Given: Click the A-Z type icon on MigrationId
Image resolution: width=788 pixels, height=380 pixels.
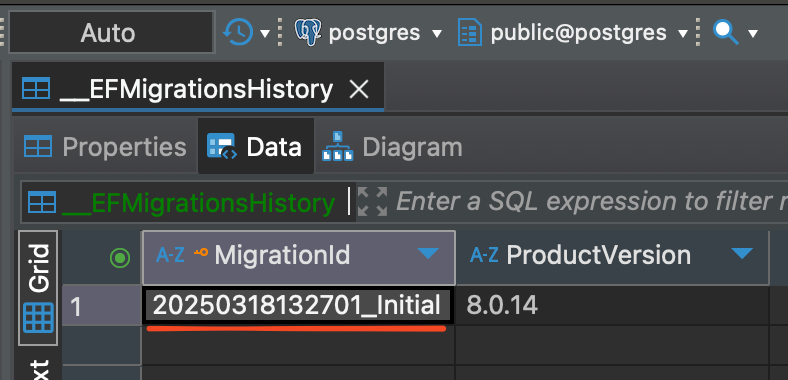Looking at the screenshot, I should click(x=169, y=255).
